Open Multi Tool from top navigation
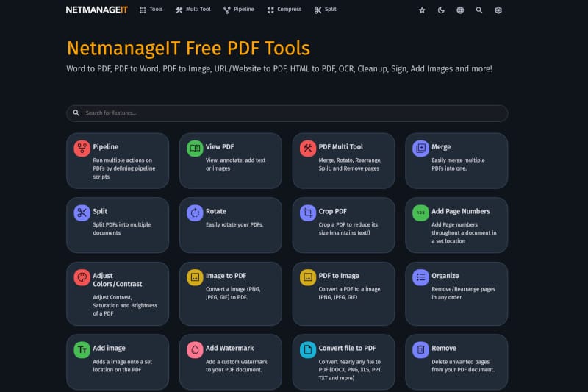This screenshot has height=392, width=588. pyautogui.click(x=193, y=10)
